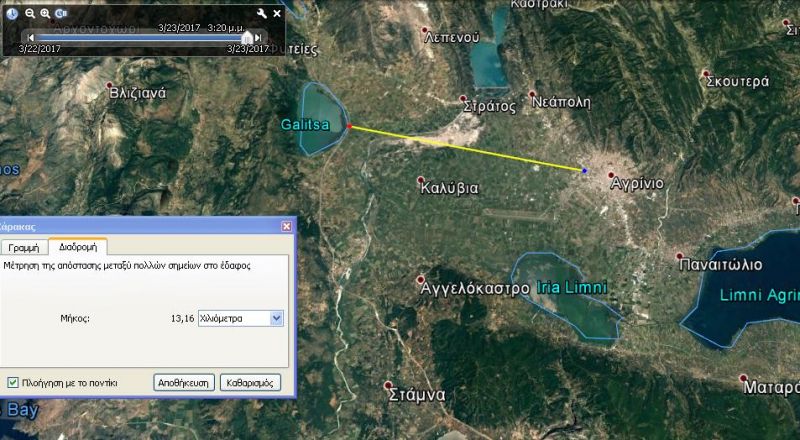Step time slider to previous date
Screen dimensions: 800x440
click(x=31, y=37)
